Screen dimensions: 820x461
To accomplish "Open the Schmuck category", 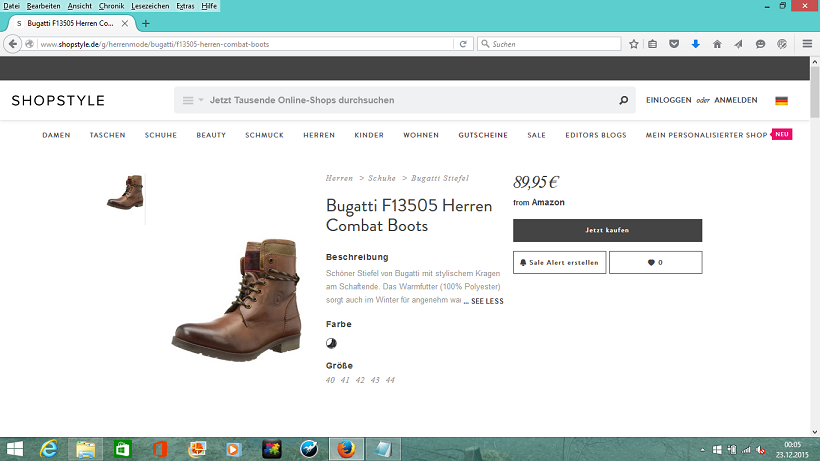I will [x=264, y=135].
